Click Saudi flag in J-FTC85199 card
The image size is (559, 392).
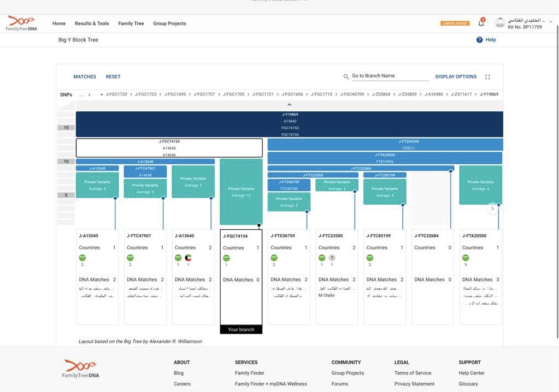pyautogui.click(x=370, y=258)
